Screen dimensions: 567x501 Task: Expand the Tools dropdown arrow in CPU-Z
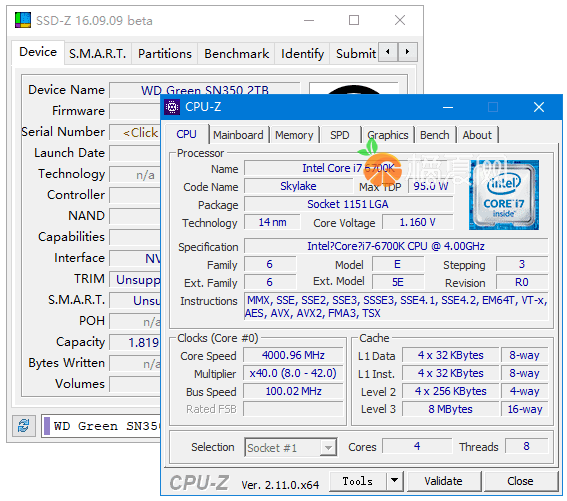pyautogui.click(x=395, y=481)
